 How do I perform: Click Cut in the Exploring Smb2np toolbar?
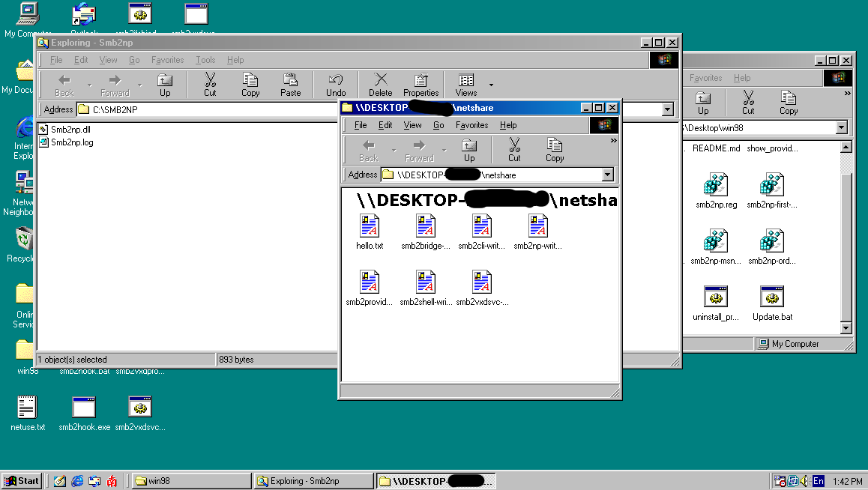pyautogui.click(x=210, y=85)
